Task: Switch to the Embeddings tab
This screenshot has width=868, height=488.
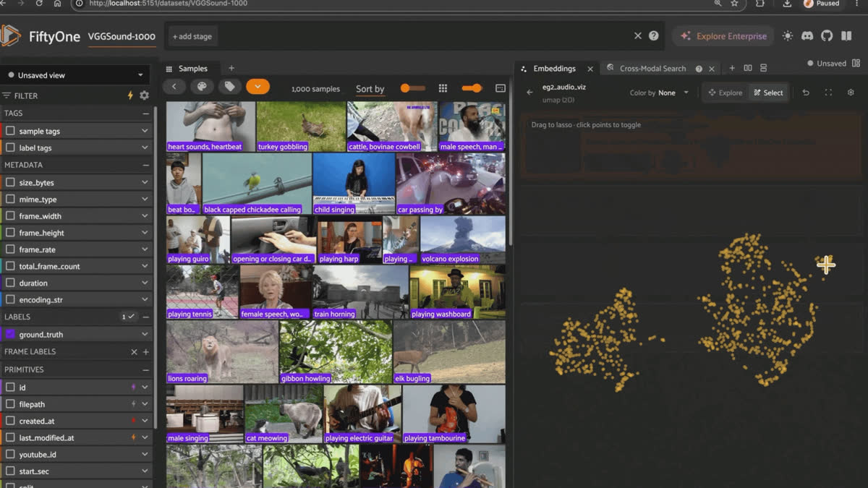Action: click(554, 69)
